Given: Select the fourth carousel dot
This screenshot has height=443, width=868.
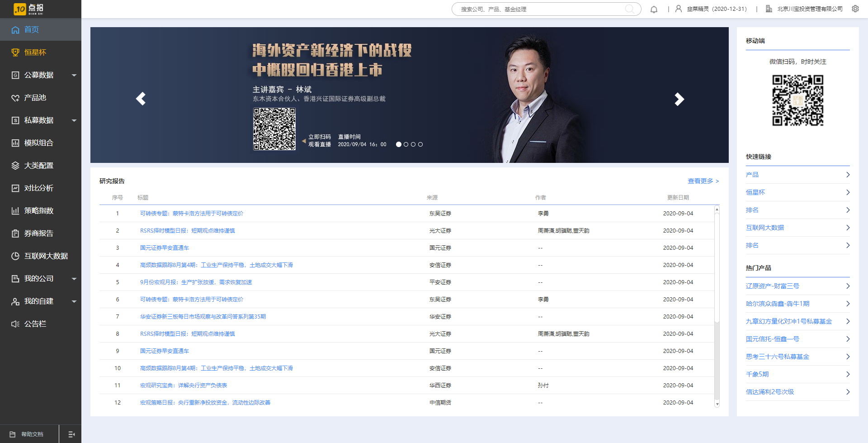Looking at the screenshot, I should point(420,144).
